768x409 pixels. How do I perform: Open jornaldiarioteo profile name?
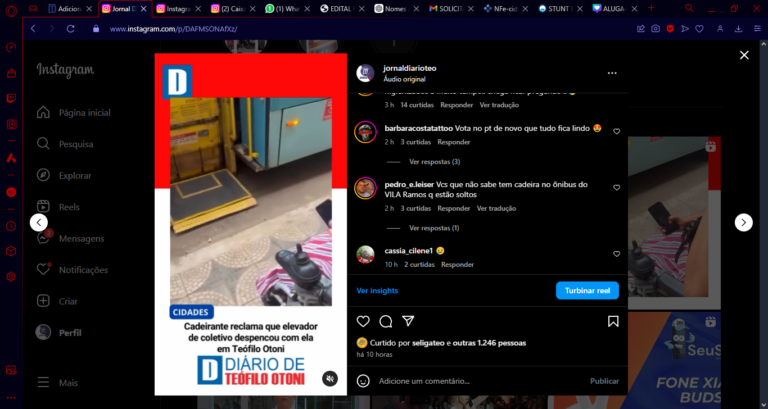click(409, 68)
